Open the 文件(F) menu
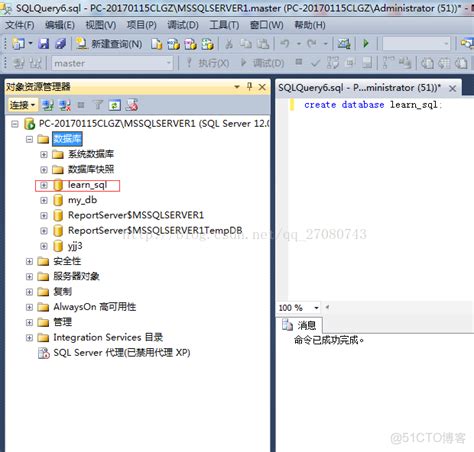The height and width of the screenshot is (452, 474). tap(20, 25)
